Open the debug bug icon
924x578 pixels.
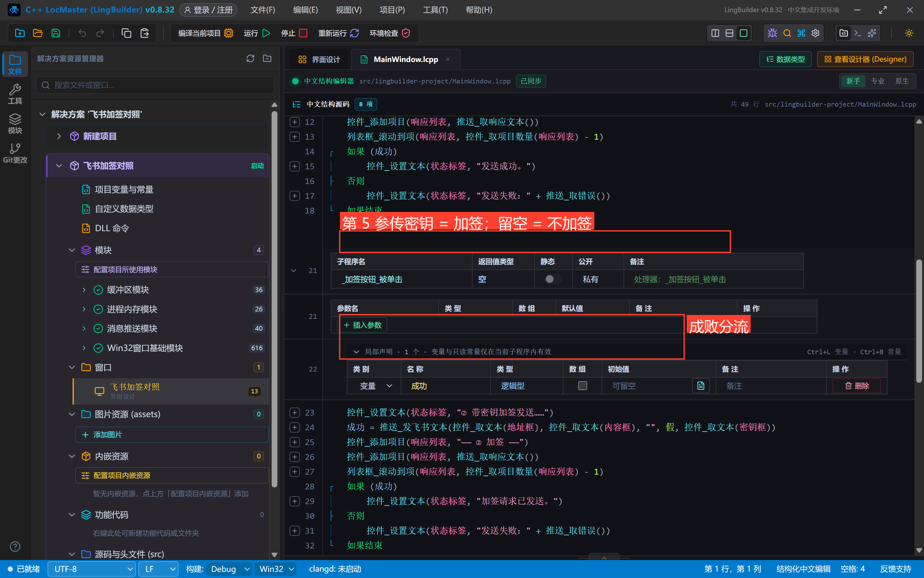pos(772,33)
